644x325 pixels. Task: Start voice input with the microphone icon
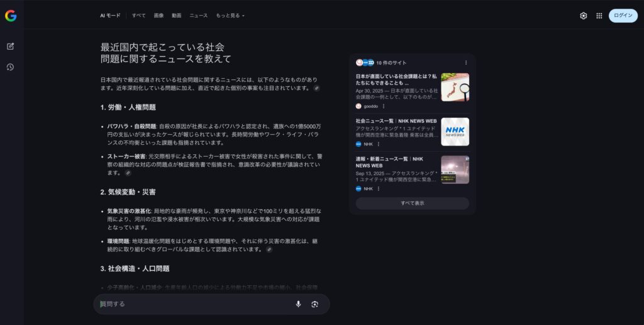point(298,304)
